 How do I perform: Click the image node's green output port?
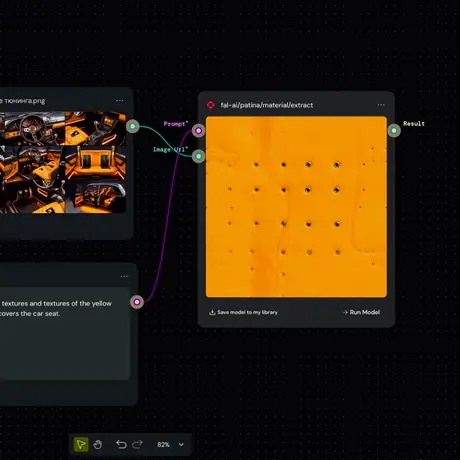pos(133,126)
